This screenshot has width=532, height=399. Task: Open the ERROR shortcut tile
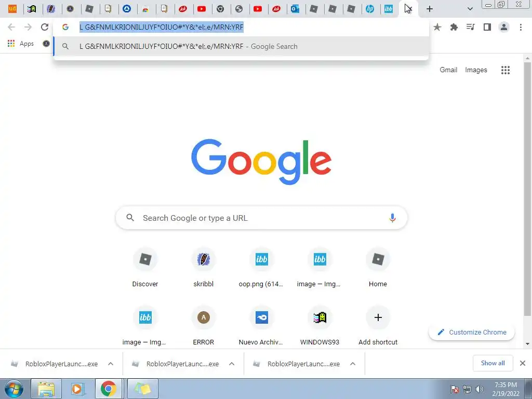203,326
